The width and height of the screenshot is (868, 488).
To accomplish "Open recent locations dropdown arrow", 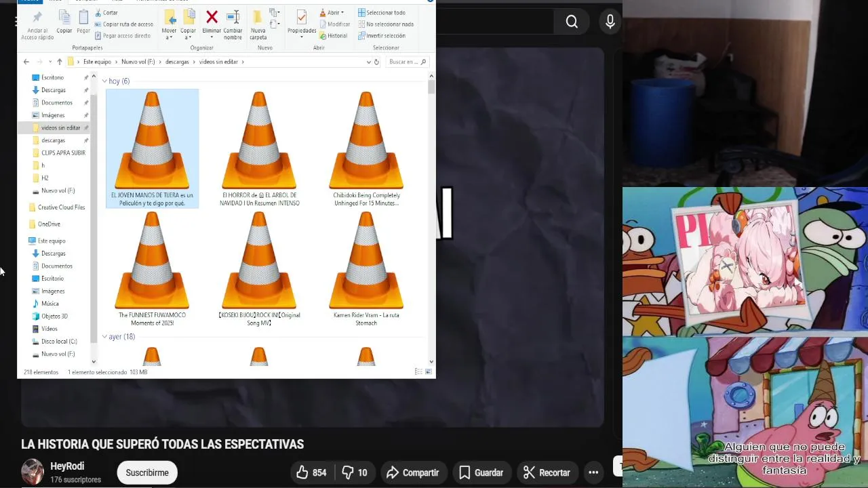I will pos(49,62).
